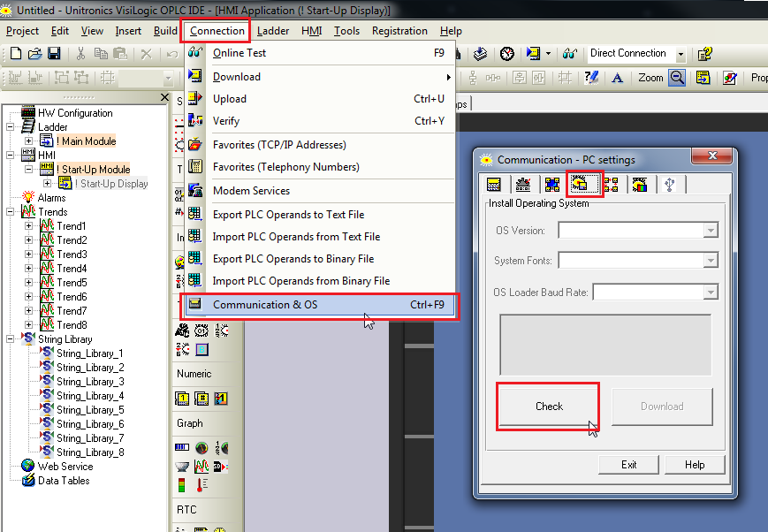Close the project tree pane with X
768x532 pixels.
(164, 97)
